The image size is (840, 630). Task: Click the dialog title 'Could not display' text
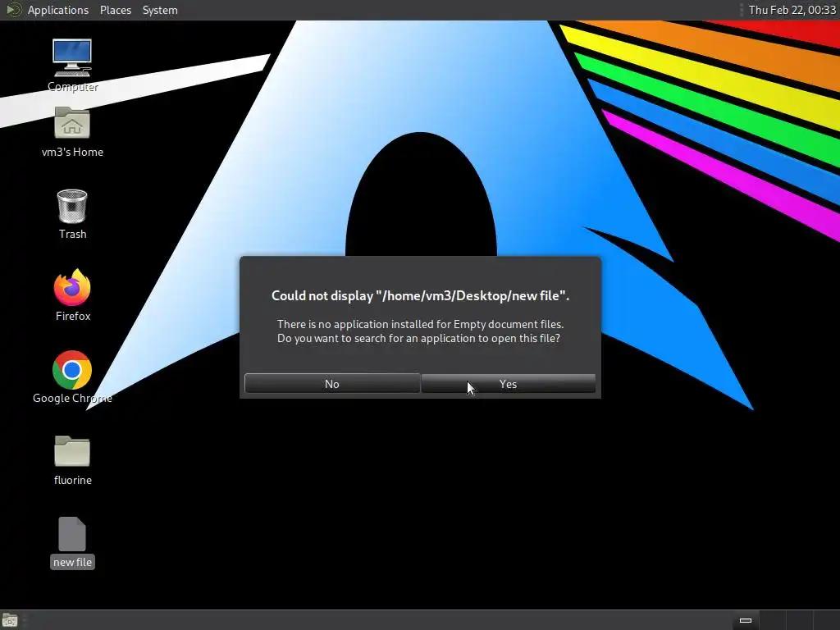(421, 295)
